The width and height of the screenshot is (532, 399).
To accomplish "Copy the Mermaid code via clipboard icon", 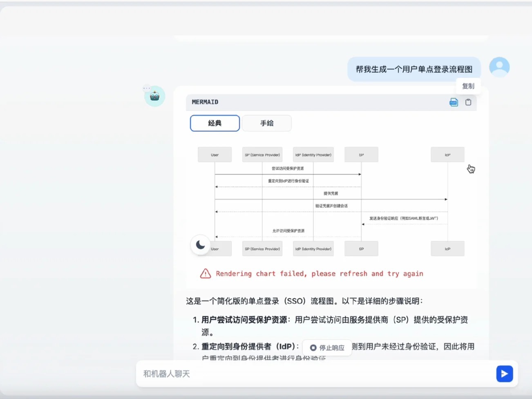I will tap(468, 102).
